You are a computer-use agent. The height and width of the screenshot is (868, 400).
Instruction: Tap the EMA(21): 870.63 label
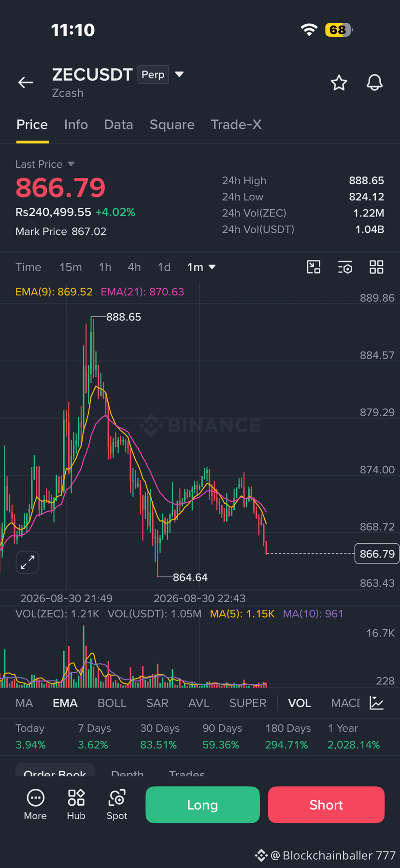click(x=143, y=292)
